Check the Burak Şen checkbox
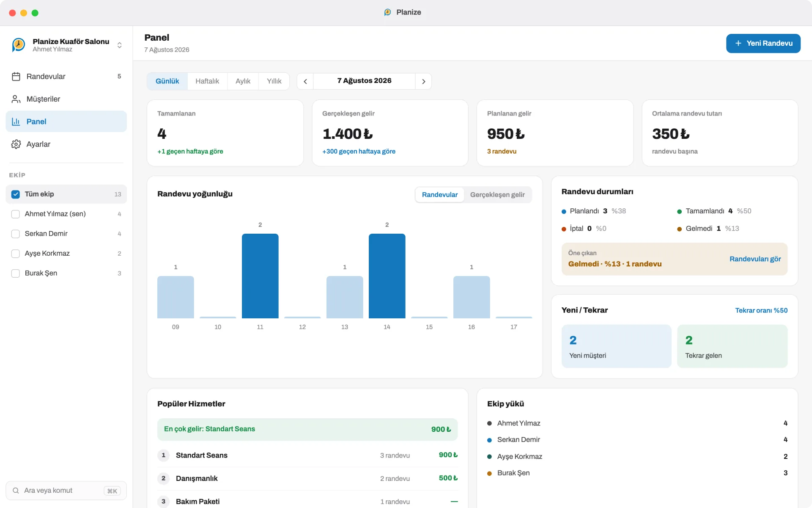 click(x=16, y=273)
